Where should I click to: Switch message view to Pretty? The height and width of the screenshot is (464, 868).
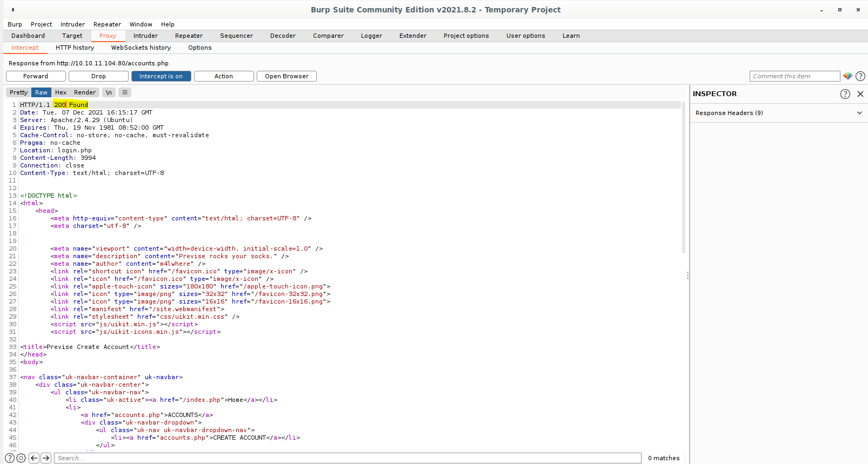tap(18, 92)
